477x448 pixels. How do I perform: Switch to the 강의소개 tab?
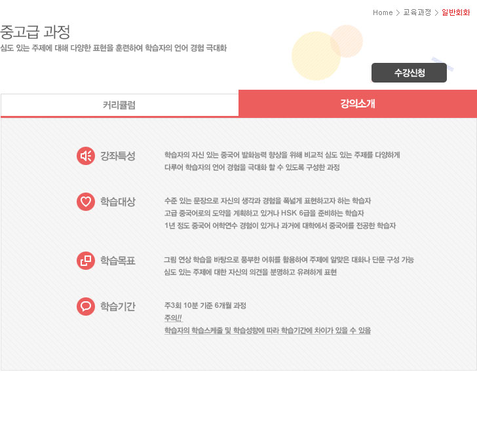point(358,103)
